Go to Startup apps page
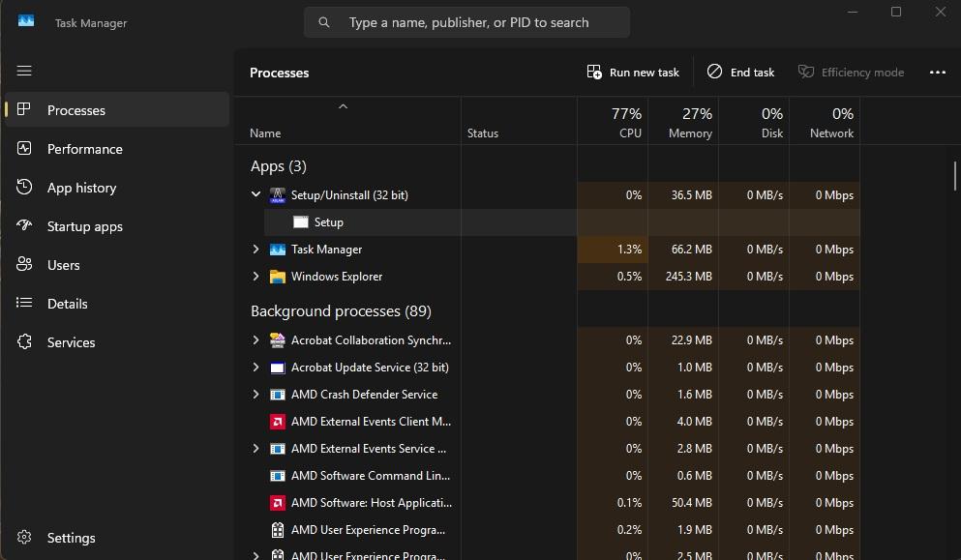This screenshot has width=961, height=560. tap(117, 225)
